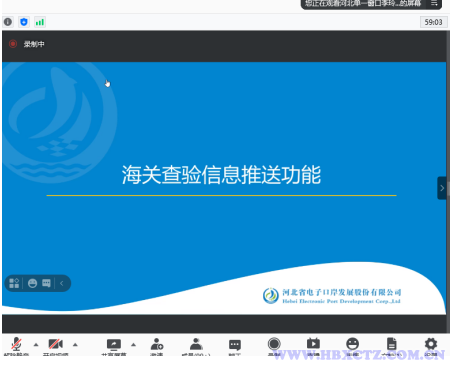Open the viewing banner menu icon
The width and height of the screenshot is (450, 365).
[x=434, y=3]
